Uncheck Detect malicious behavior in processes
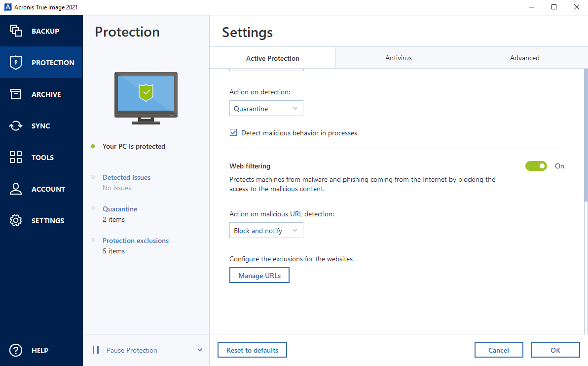This screenshot has width=588, height=366. [233, 133]
